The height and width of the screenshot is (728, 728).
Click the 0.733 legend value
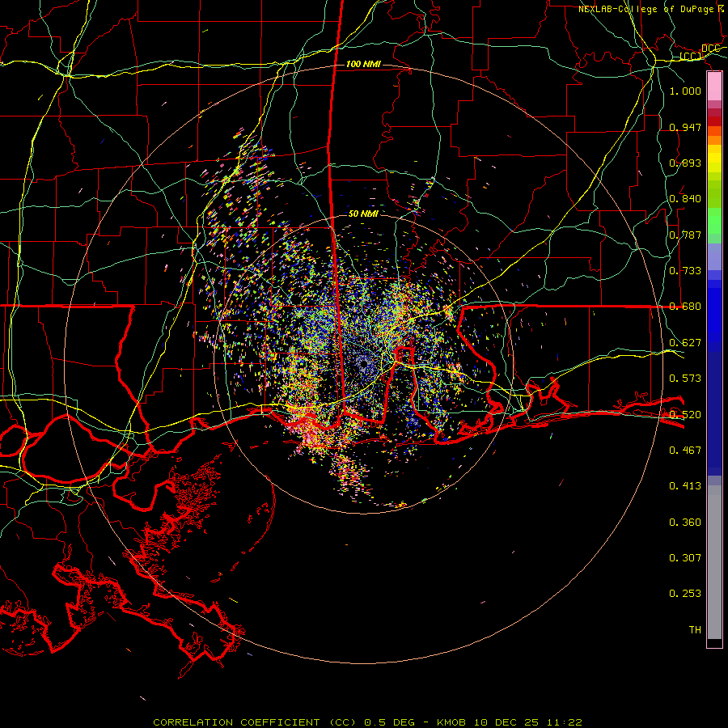point(685,271)
